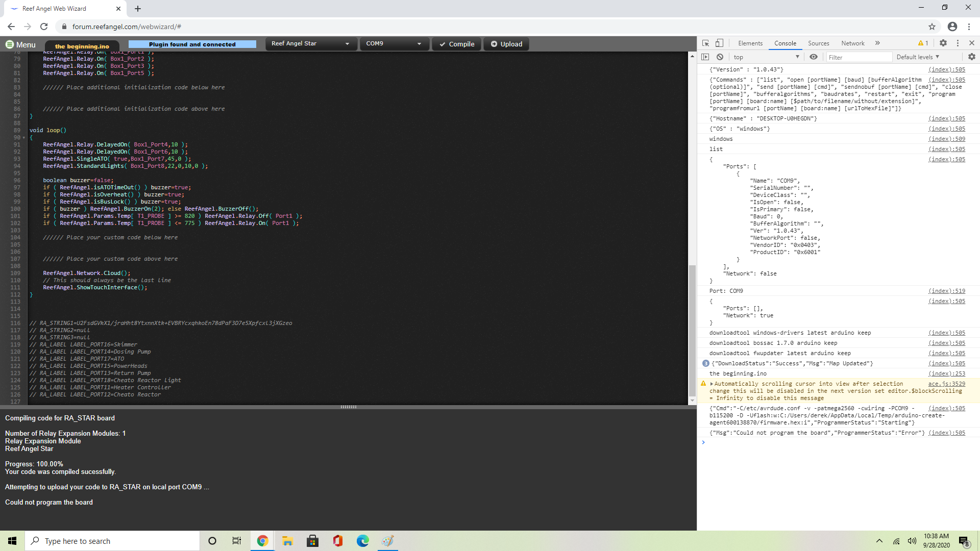This screenshot has width=980, height=551.
Task: Open the Chrome three-dot menu
Action: coord(969,27)
